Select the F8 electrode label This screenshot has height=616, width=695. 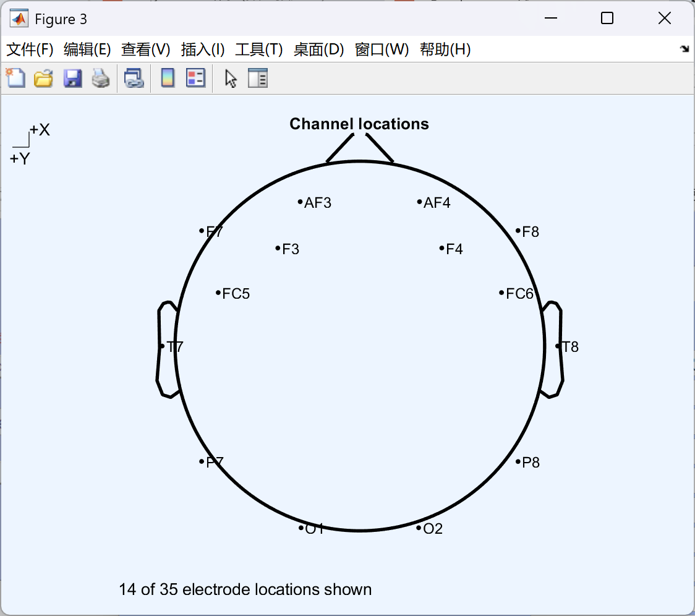tap(530, 231)
